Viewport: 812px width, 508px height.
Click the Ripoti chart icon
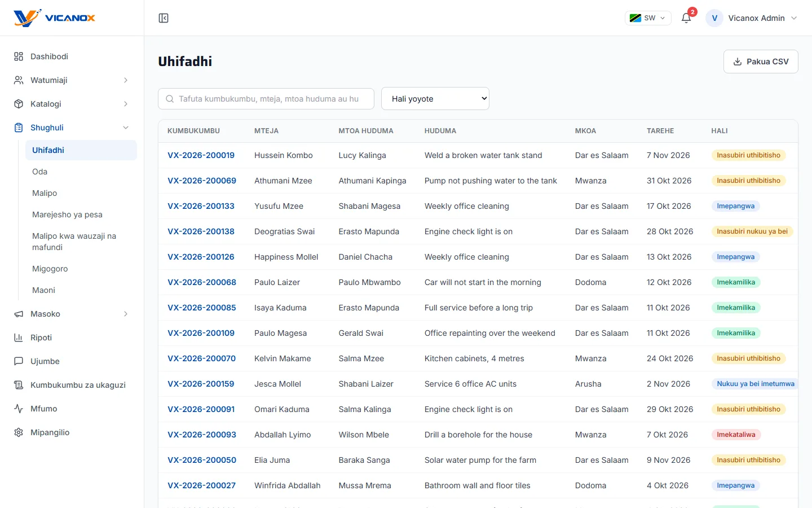(19, 338)
